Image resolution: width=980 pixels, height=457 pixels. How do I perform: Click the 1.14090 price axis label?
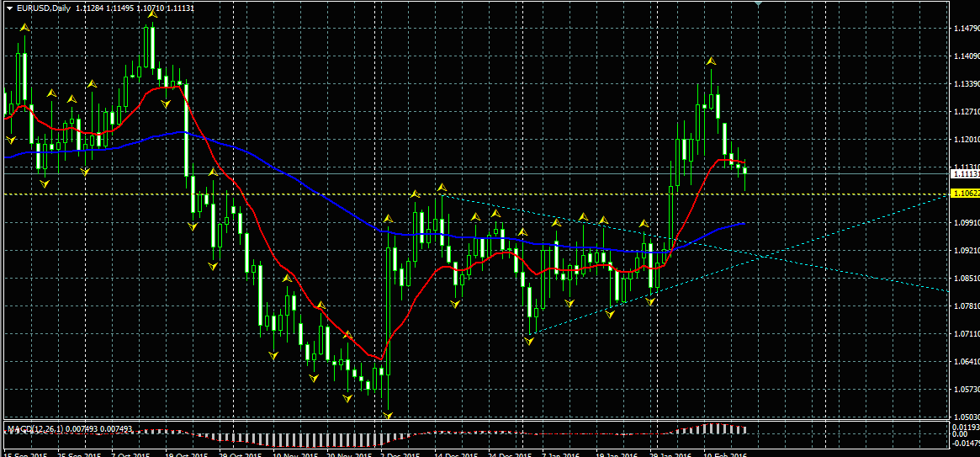965,56
